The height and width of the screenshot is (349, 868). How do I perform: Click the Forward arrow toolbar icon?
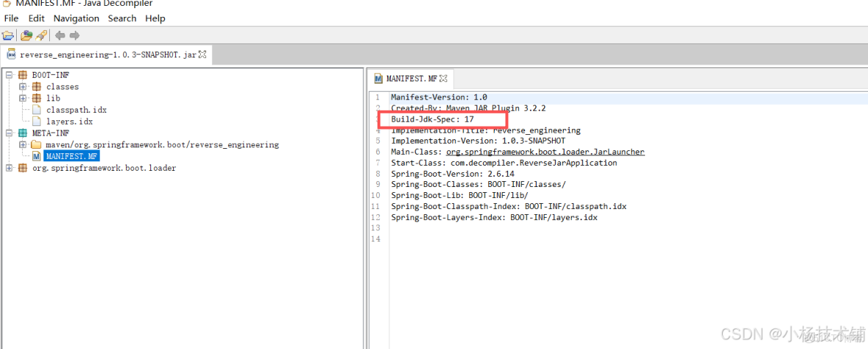coord(74,35)
